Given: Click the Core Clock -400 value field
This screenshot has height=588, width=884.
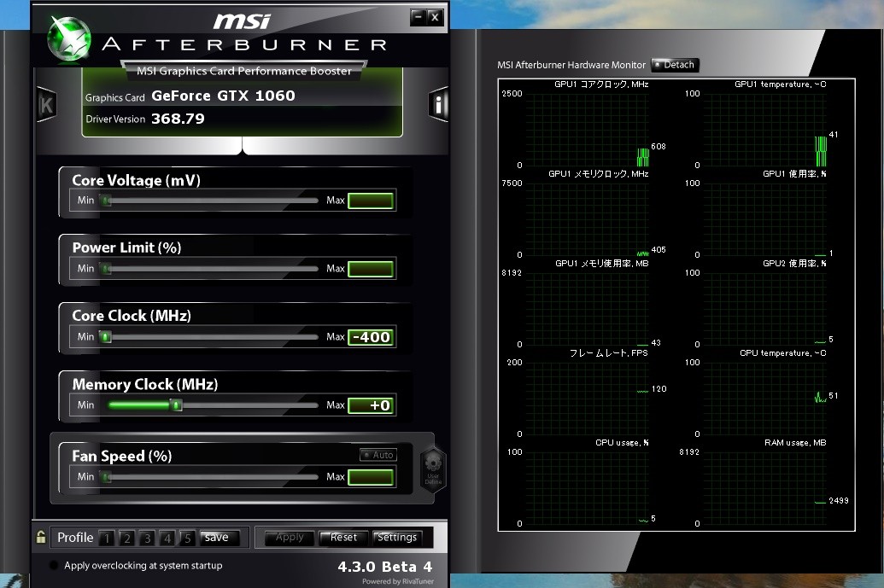Looking at the screenshot, I should [371, 337].
